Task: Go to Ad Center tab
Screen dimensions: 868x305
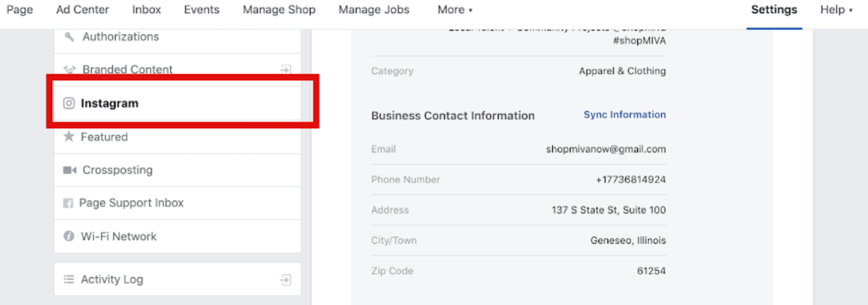Action: pyautogui.click(x=82, y=10)
